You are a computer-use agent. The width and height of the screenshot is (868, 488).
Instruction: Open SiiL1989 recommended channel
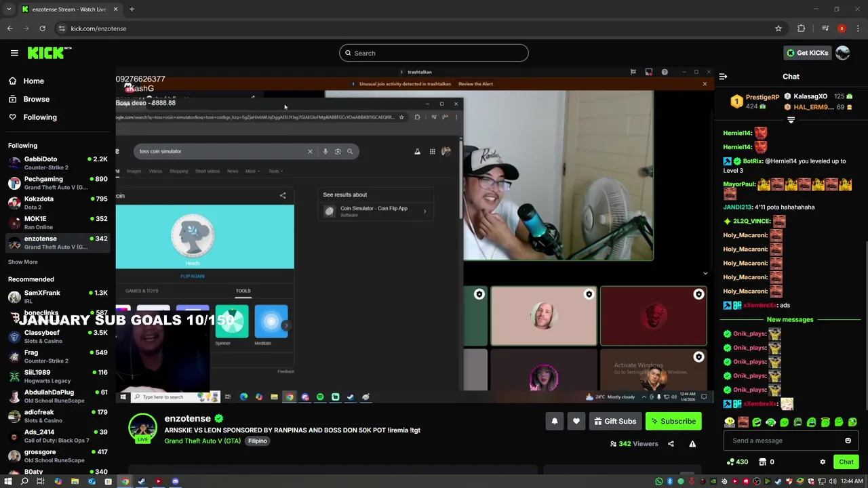pyautogui.click(x=58, y=376)
